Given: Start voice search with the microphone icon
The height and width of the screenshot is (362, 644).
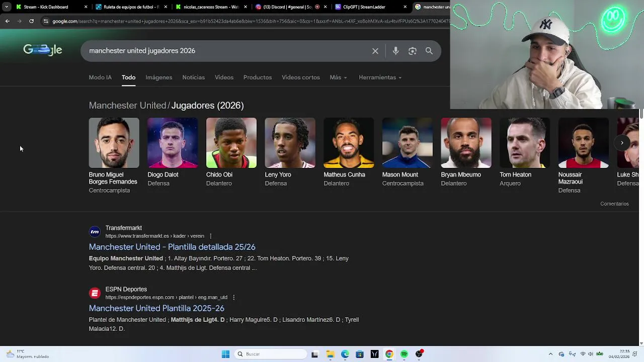Looking at the screenshot, I should point(395,51).
